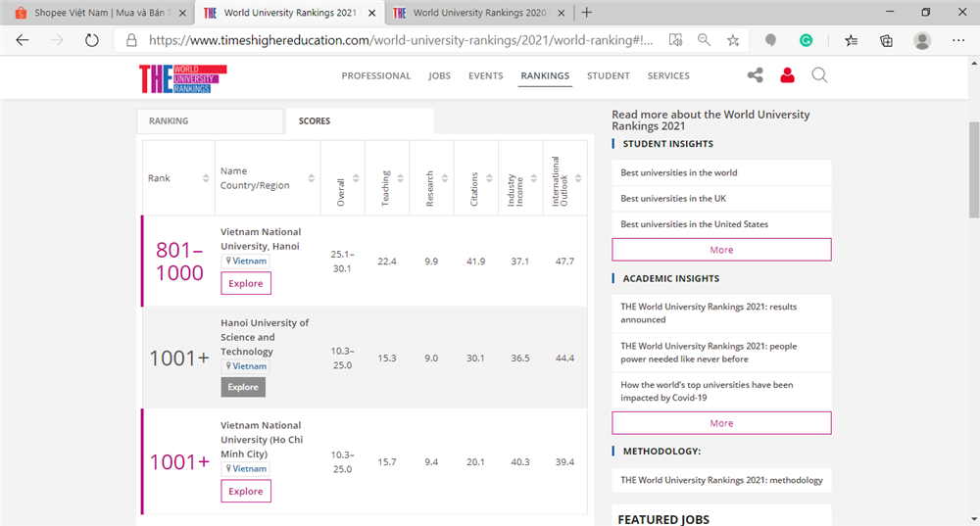
Task: Explore Hanoi University of Science and Technology
Action: 243,387
